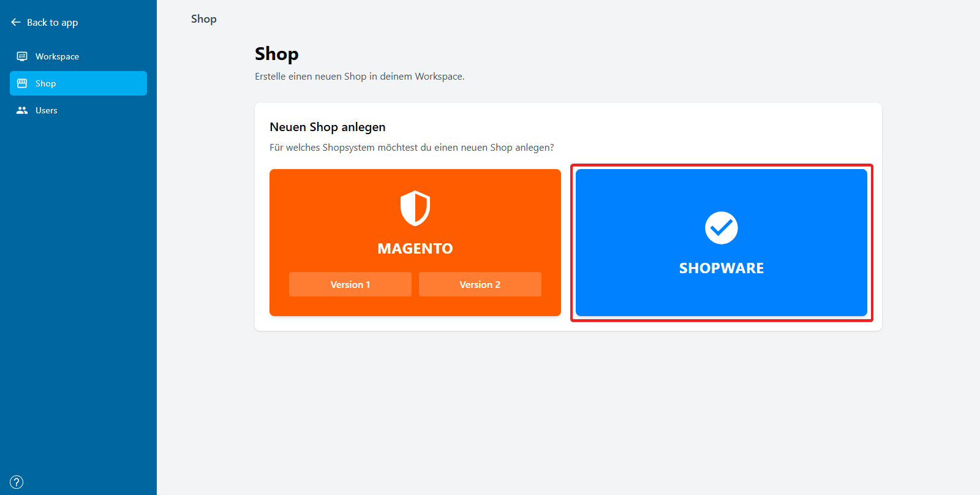Open the Users menu label
This screenshot has height=495, width=980.
click(x=46, y=110)
